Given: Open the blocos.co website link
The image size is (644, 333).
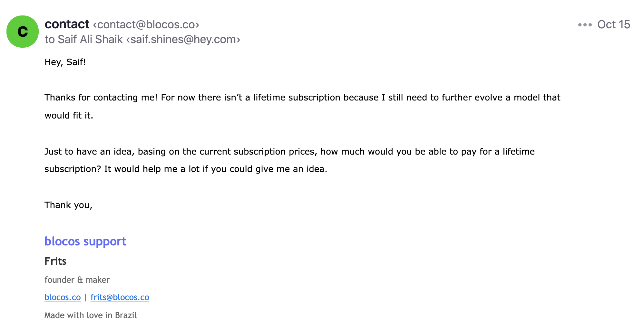Looking at the screenshot, I should [x=63, y=297].
